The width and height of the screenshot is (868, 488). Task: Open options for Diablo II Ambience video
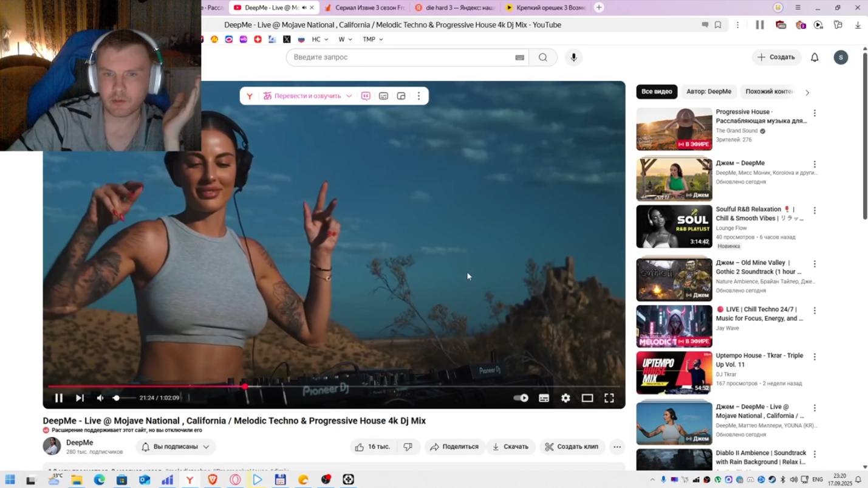point(815,454)
